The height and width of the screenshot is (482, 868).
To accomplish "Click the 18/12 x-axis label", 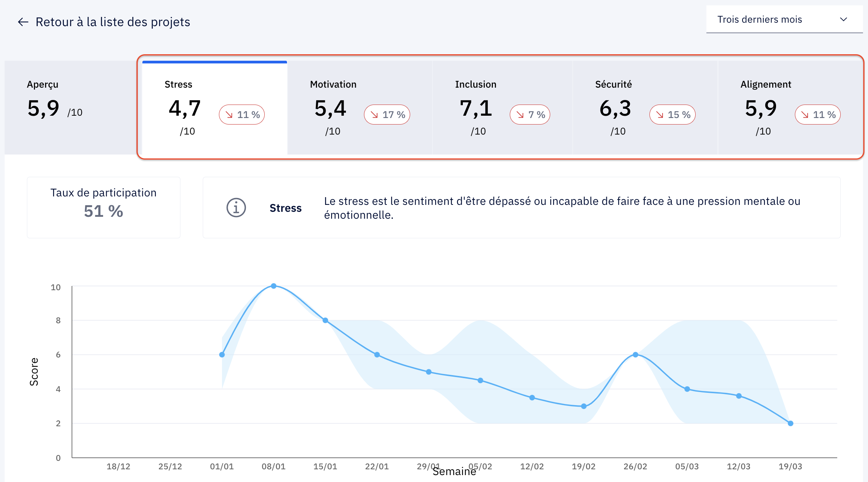I will click(119, 466).
